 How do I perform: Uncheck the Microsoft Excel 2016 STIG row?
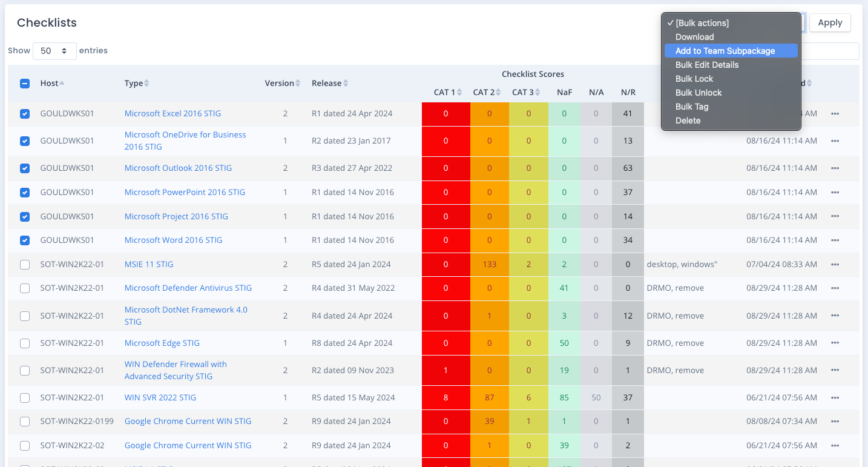(25, 114)
